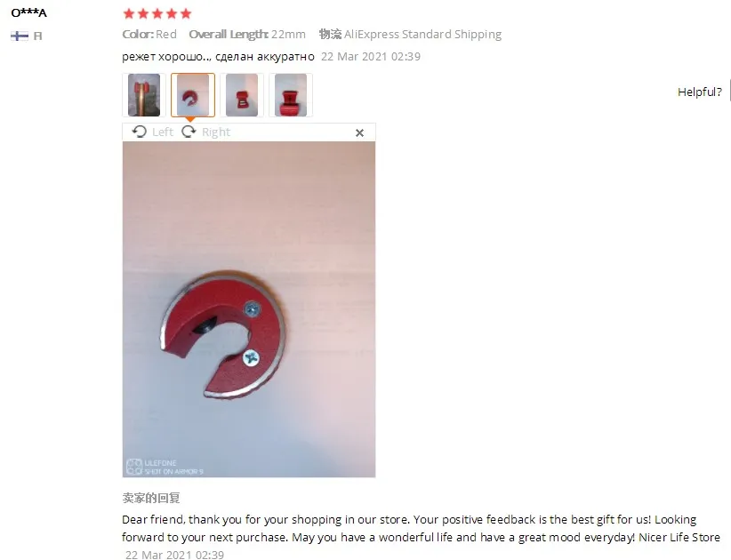Open first thumbnail with copper pipe
This screenshot has width=731, height=560.
143,95
